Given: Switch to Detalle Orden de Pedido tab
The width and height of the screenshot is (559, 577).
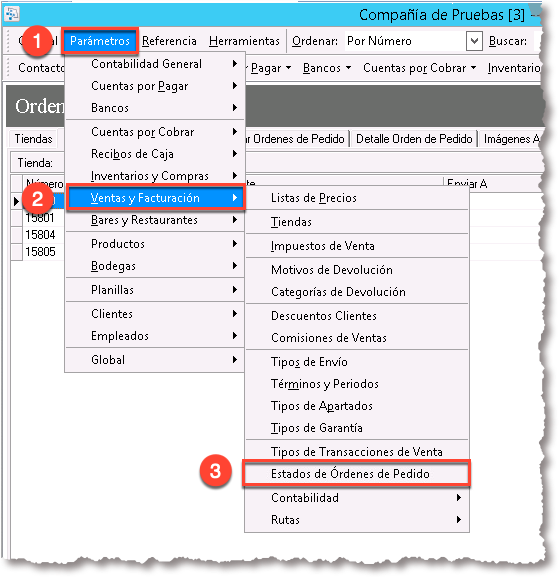Looking at the screenshot, I should point(414,139).
